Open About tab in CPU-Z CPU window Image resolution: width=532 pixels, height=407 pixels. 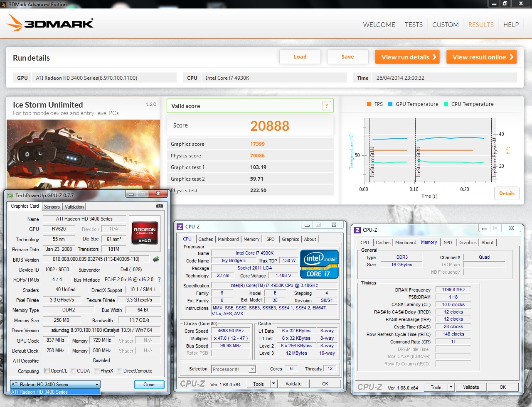click(x=310, y=239)
